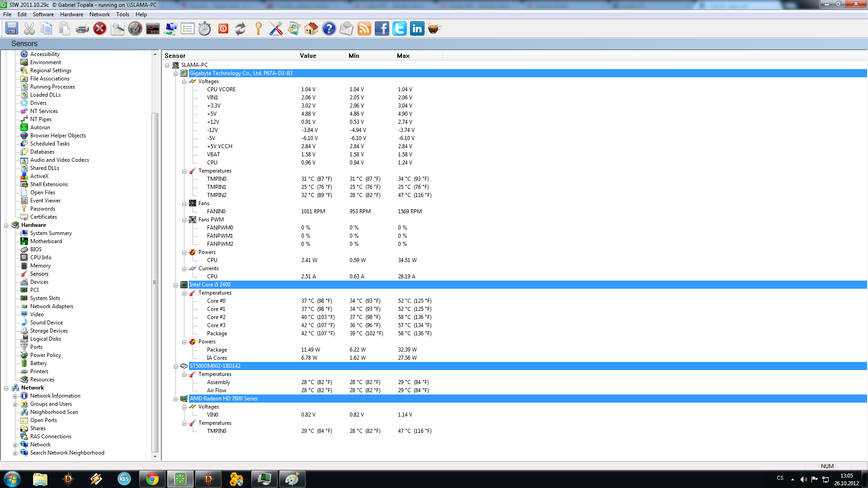
Task: Select Running Processes in the sidebar
Action: point(52,87)
